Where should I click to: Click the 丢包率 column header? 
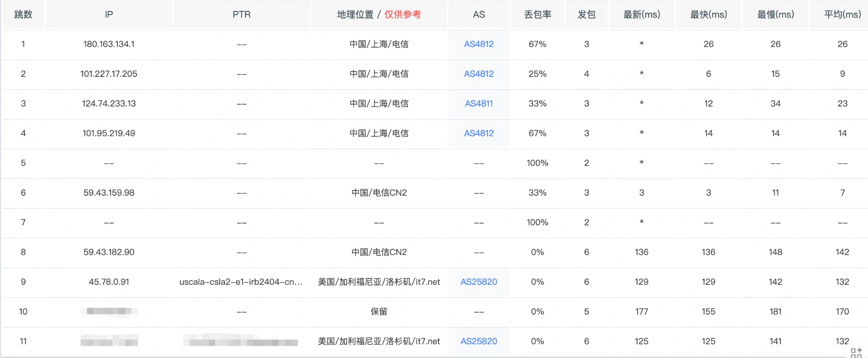pyautogui.click(x=538, y=14)
